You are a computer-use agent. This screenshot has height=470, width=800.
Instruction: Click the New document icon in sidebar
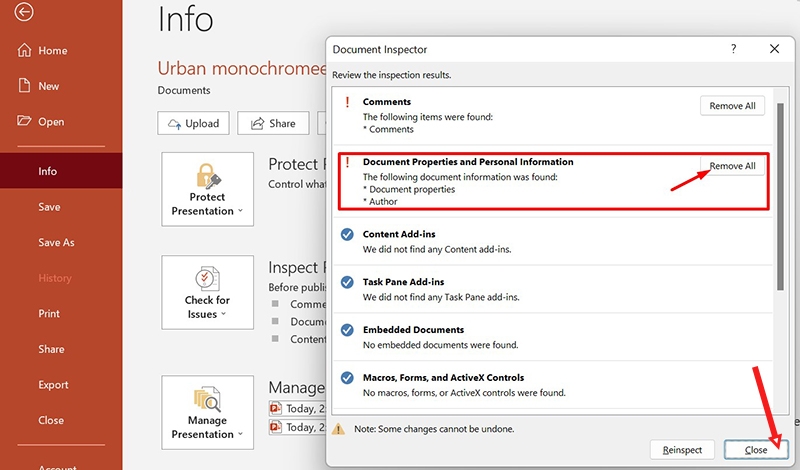[x=24, y=85]
